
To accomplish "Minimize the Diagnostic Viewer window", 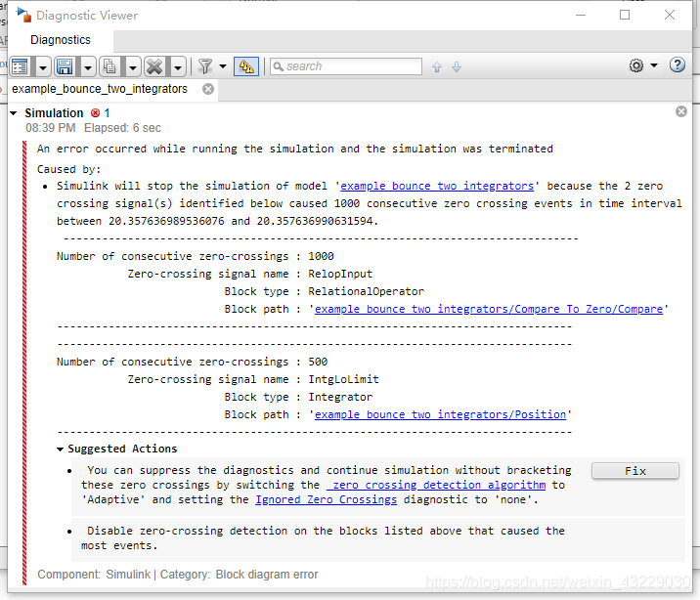I will pyautogui.click(x=581, y=16).
